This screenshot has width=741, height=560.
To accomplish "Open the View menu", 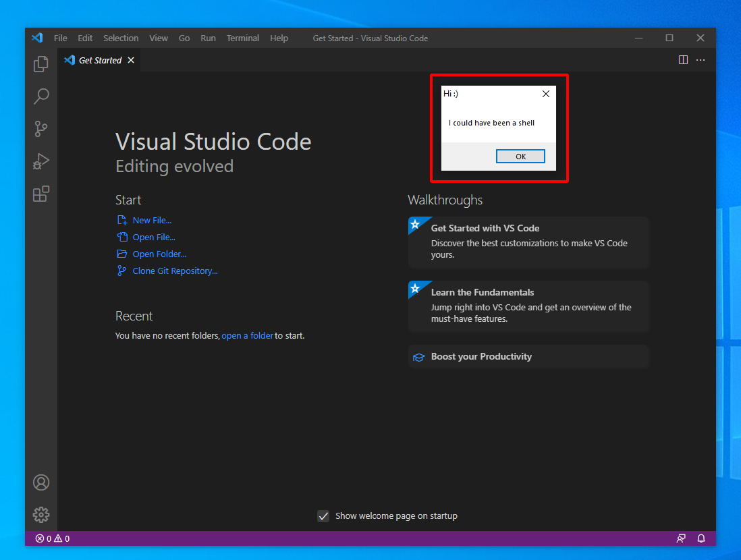I will 159,38.
